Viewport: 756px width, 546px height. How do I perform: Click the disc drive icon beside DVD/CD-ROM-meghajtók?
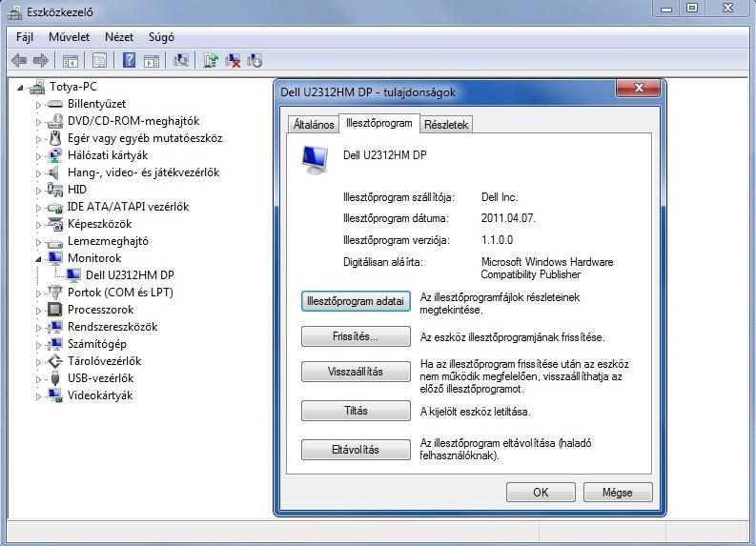point(55,121)
